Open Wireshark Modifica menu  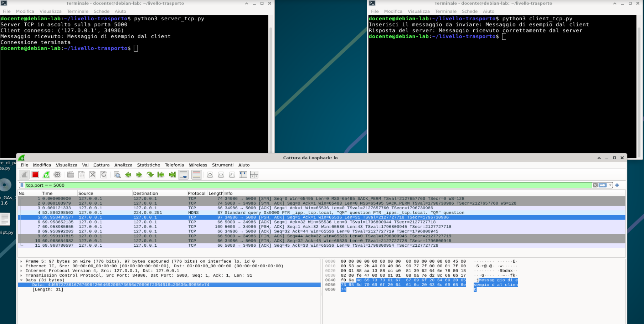point(42,165)
